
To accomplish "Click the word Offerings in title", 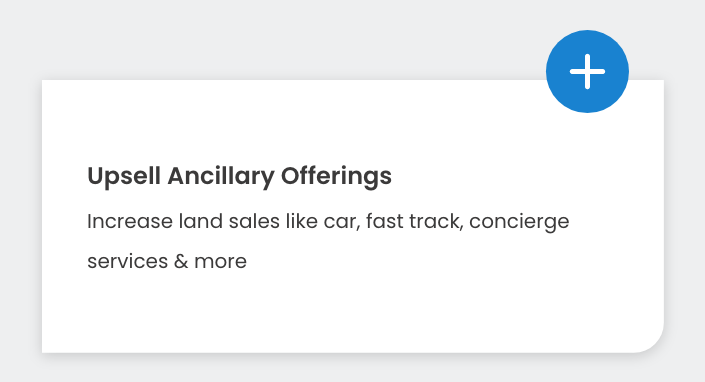I will click(x=336, y=176).
